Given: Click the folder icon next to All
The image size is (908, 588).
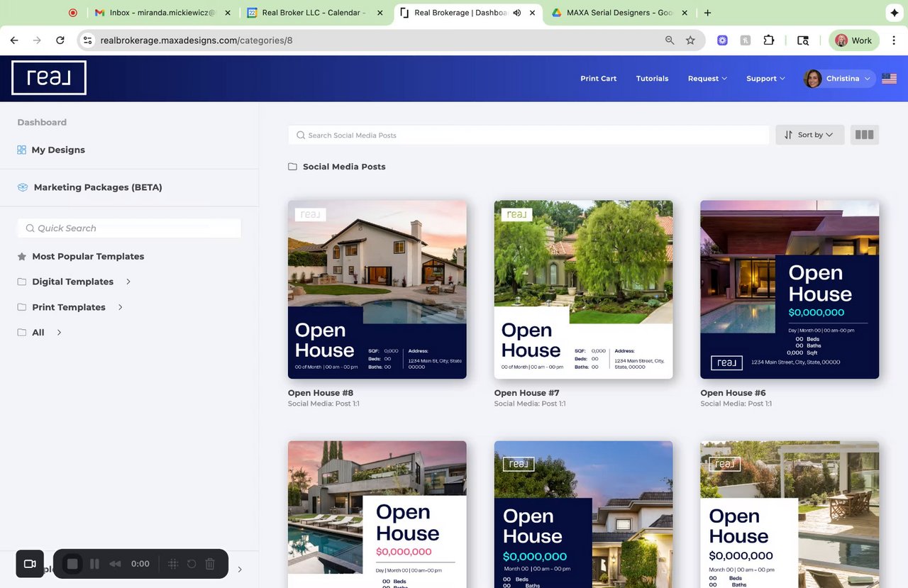Looking at the screenshot, I should coord(22,333).
